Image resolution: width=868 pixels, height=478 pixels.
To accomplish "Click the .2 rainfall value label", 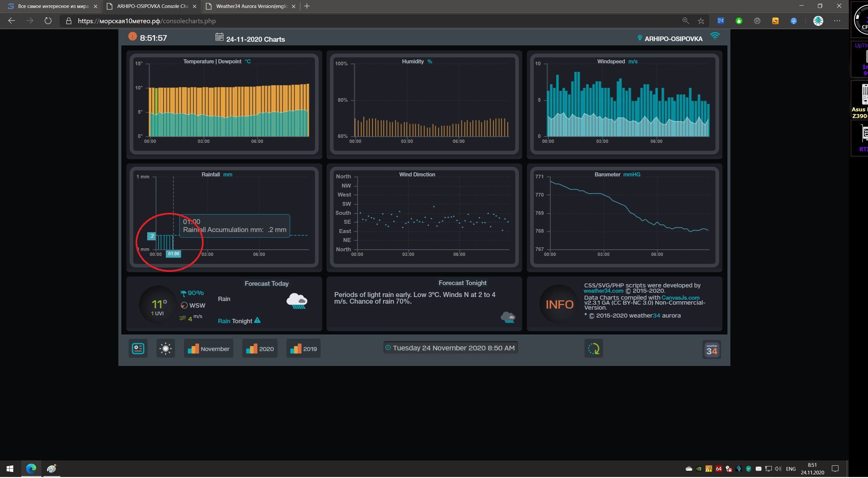I will pyautogui.click(x=152, y=236).
